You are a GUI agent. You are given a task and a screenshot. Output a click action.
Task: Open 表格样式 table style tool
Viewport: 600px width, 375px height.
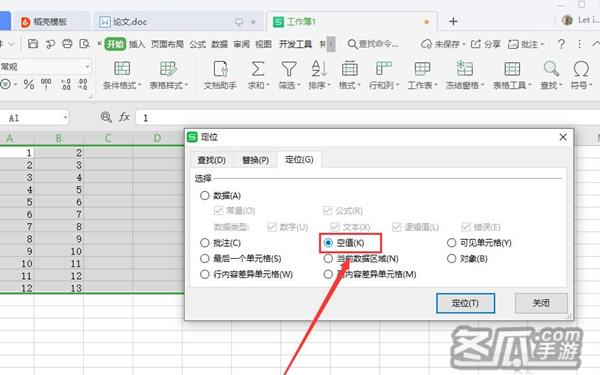[x=168, y=75]
